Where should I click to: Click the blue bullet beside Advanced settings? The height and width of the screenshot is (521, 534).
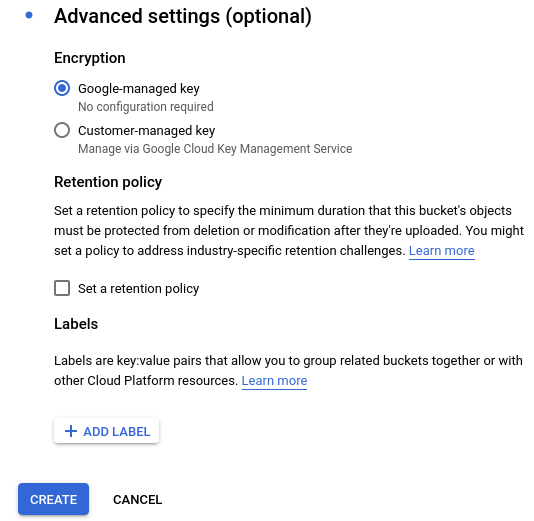(29, 15)
